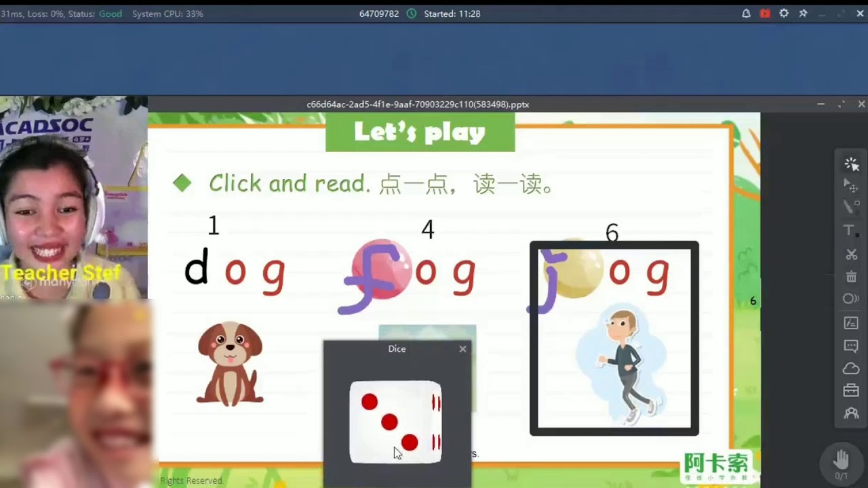The image size is (868, 488).
Task: Select the scissors cut tool
Action: tap(851, 254)
